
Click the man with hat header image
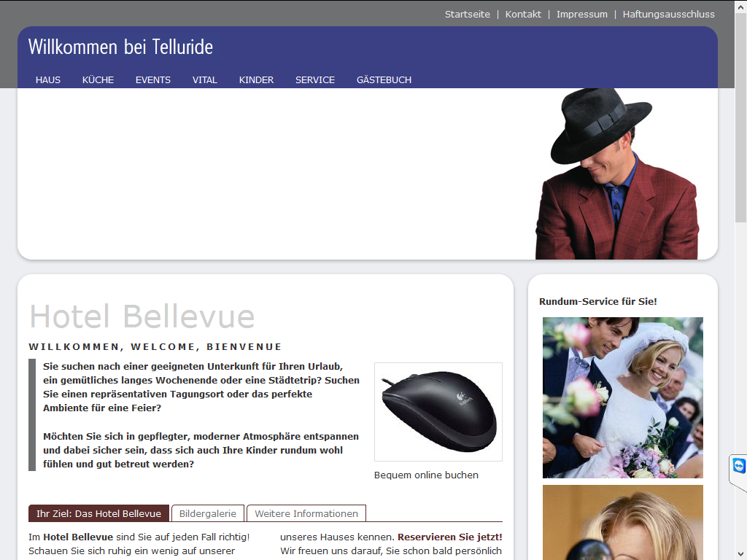pos(617,174)
